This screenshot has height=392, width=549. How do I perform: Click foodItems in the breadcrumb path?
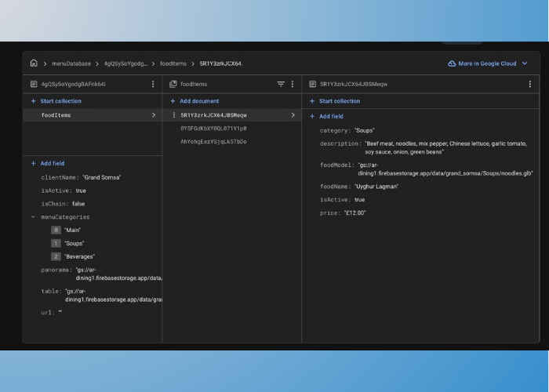[173, 64]
